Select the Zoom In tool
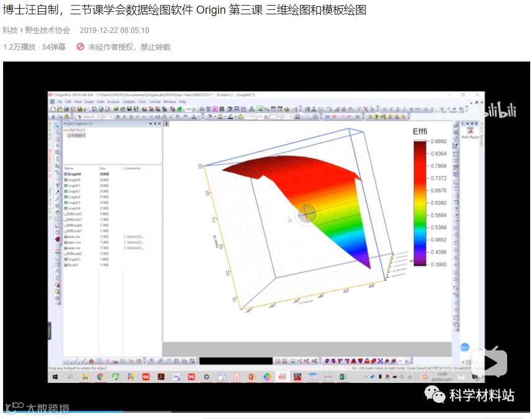The width and height of the screenshot is (532, 419). coord(57,132)
